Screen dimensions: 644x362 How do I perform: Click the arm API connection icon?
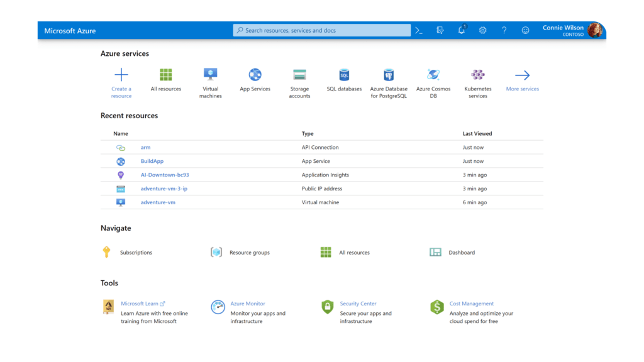[121, 148]
